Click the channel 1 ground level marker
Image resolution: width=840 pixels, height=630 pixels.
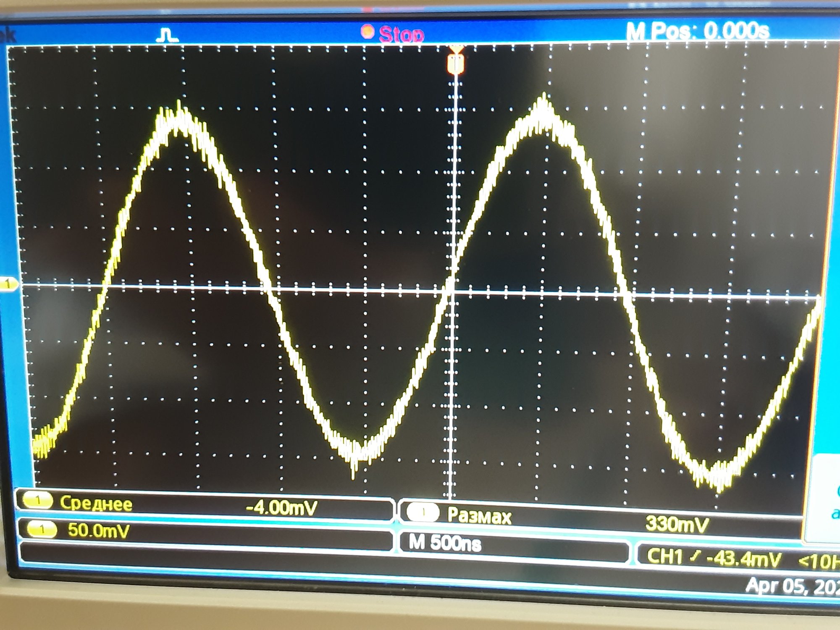coord(8,284)
